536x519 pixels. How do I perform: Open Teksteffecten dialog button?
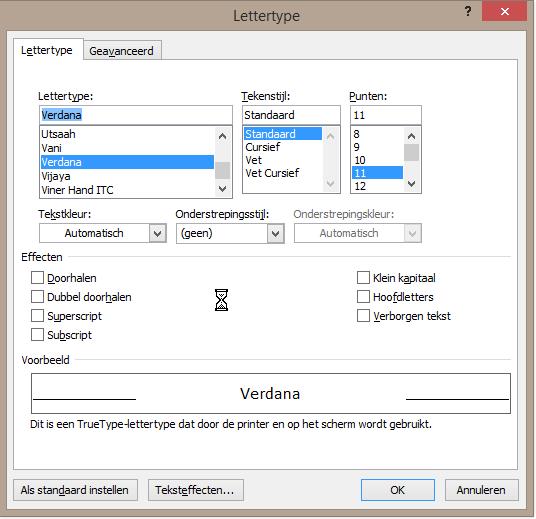coord(196,490)
